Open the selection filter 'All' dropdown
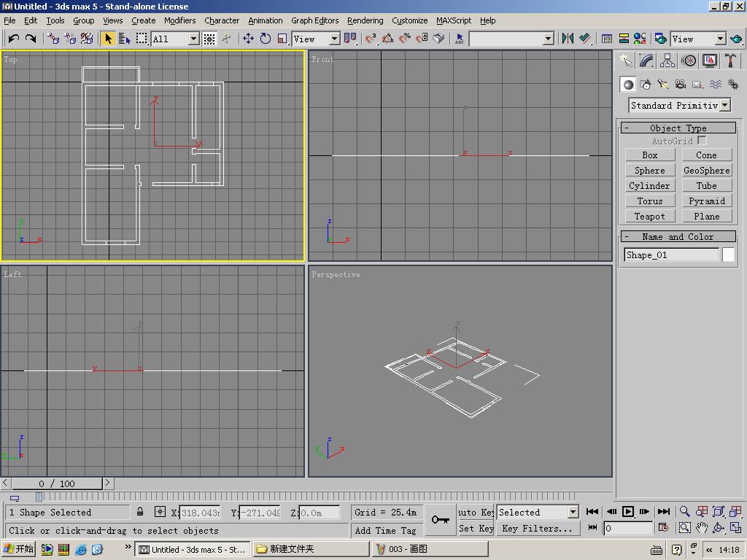This screenshot has width=747, height=560. click(x=194, y=39)
